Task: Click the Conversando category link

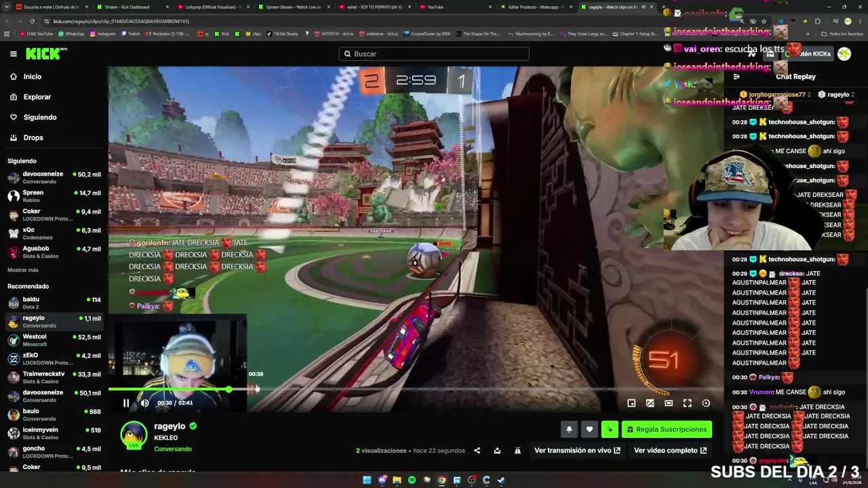Action: (x=173, y=449)
